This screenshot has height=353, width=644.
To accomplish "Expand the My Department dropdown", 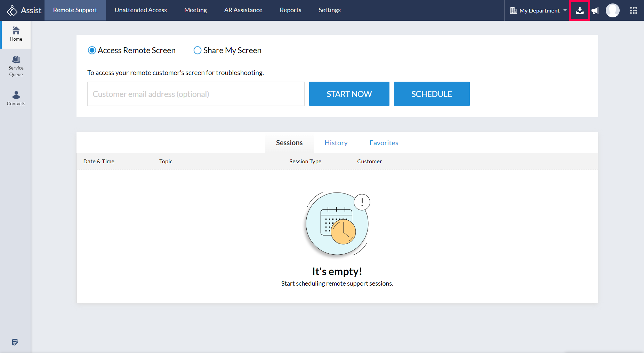I will point(538,10).
